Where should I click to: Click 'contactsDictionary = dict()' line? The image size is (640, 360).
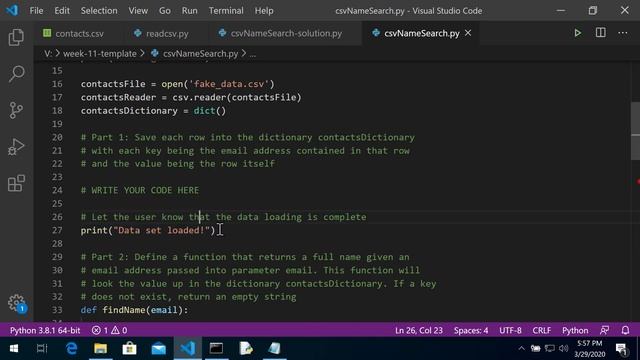pyautogui.click(x=153, y=111)
